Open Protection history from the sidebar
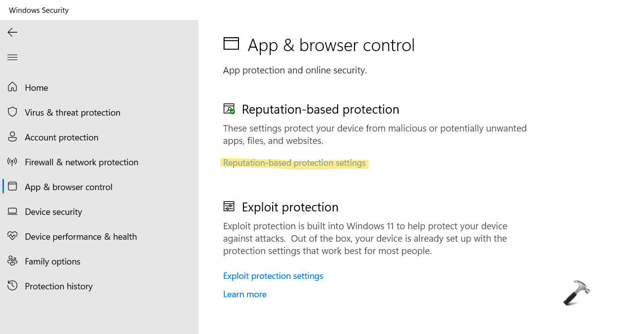This screenshot has width=644, height=334. point(59,286)
